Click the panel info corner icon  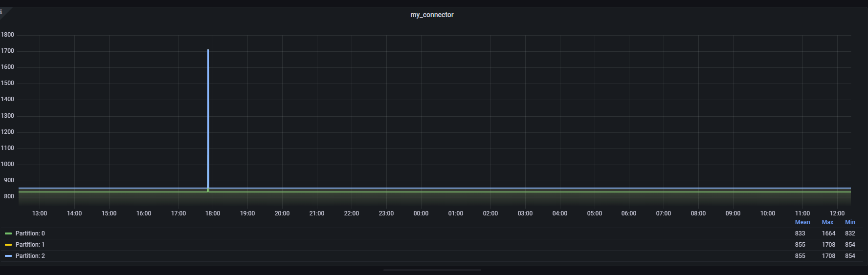click(2, 12)
